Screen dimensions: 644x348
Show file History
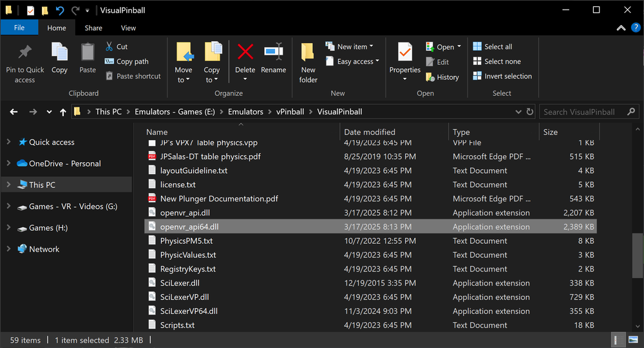coord(442,77)
